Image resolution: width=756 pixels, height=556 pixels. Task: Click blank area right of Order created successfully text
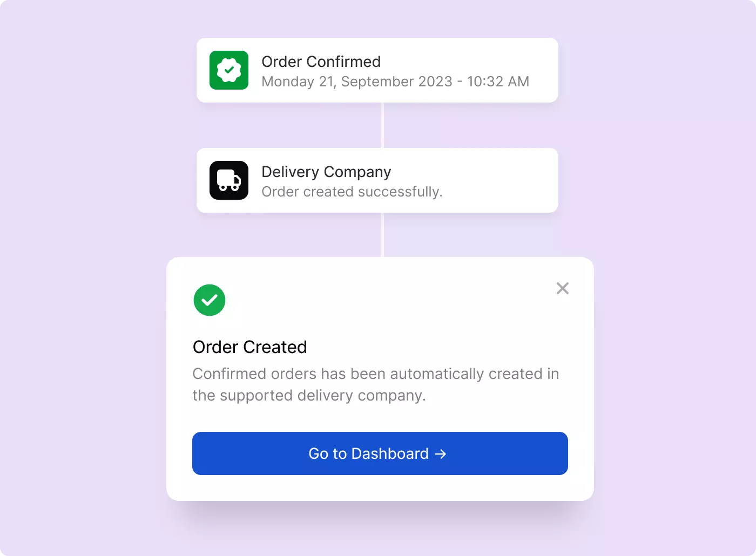pos(500,192)
